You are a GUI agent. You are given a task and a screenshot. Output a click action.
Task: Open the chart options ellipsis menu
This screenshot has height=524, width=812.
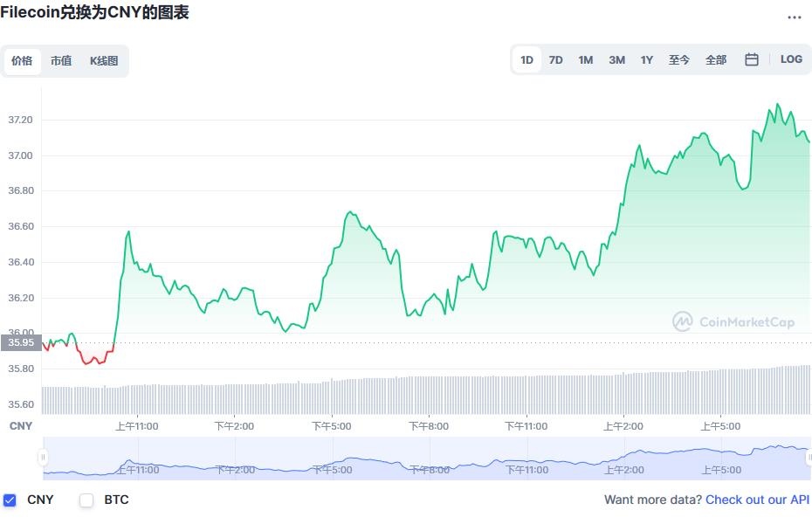point(795,17)
